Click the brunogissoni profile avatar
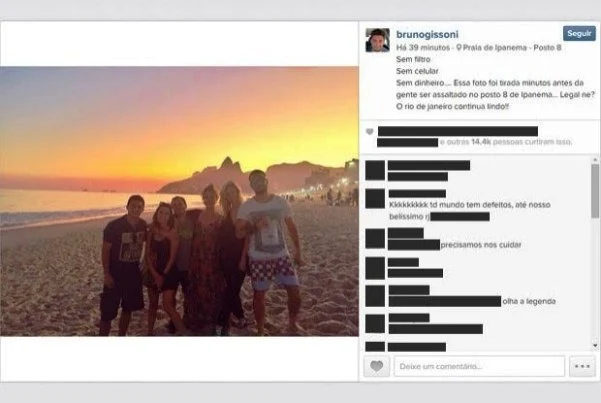Viewport: 601px width, 403px height. coord(378,40)
